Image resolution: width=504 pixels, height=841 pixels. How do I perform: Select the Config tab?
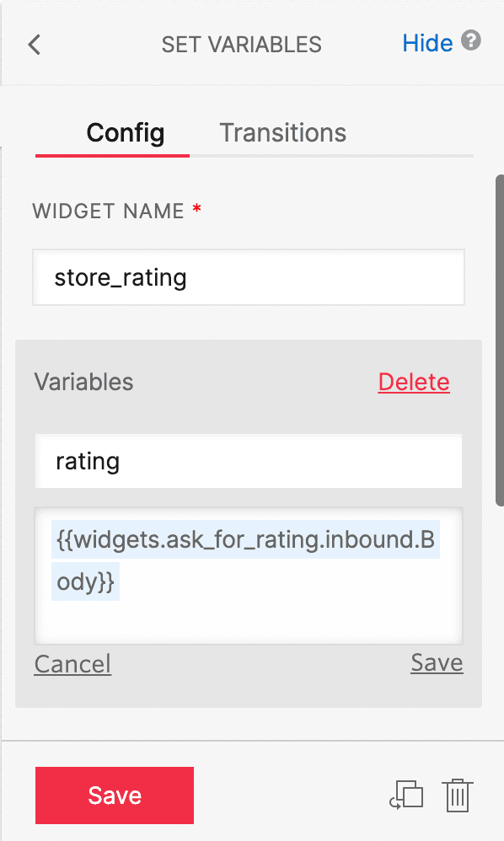click(124, 132)
